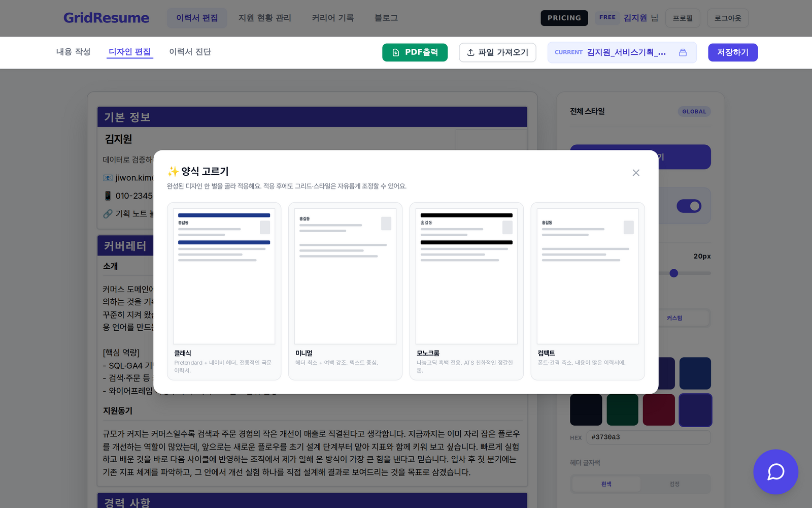Viewport: 812px width, 508px height.
Task: Pick the near-black navy color swatch
Action: [x=586, y=410]
